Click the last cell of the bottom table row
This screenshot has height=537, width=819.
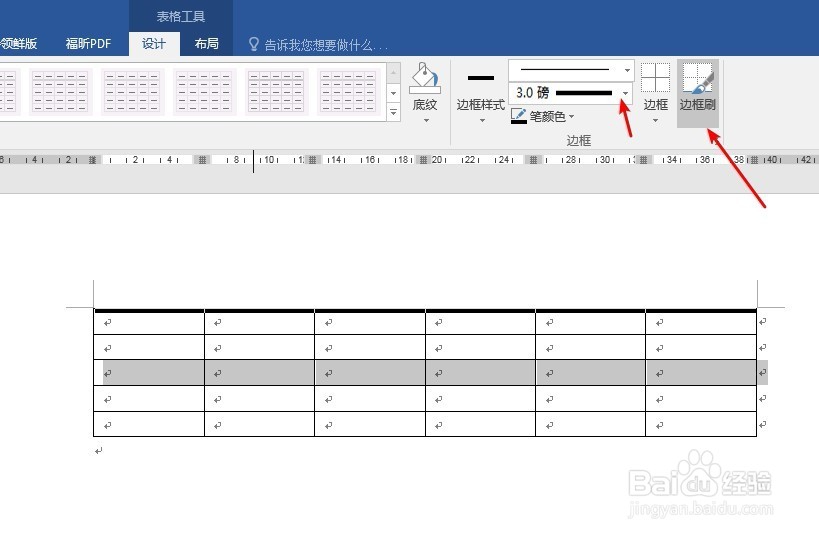tap(701, 424)
